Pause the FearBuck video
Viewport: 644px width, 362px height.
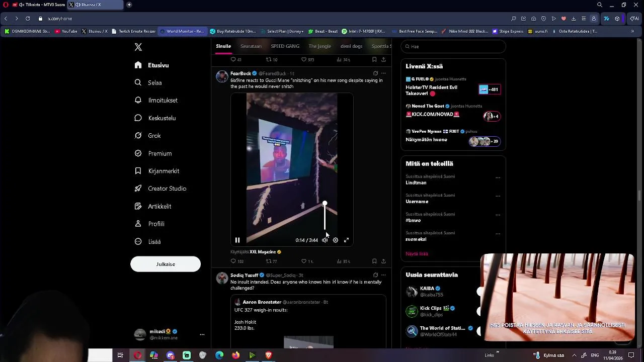pyautogui.click(x=237, y=240)
